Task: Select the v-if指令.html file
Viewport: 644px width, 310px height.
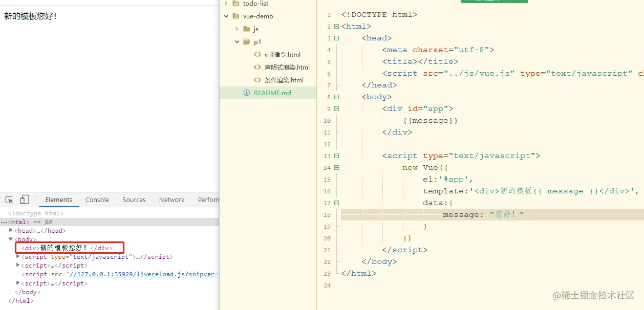Action: pos(282,54)
